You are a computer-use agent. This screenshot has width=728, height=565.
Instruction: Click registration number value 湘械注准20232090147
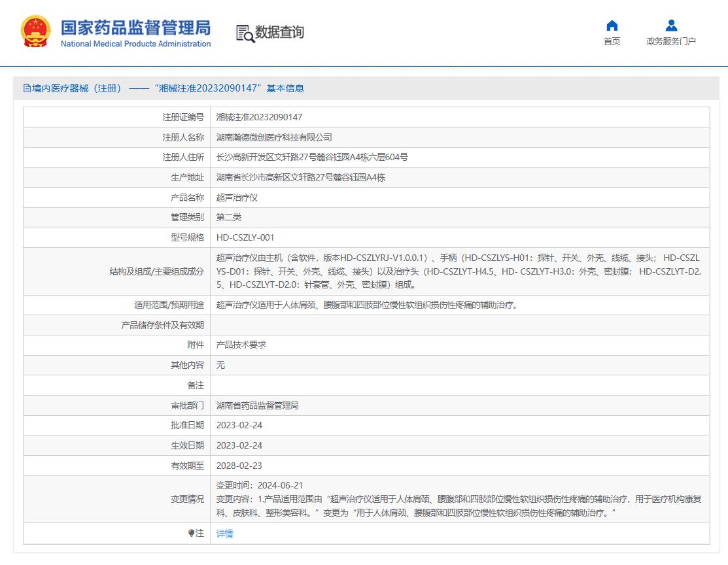[259, 117]
